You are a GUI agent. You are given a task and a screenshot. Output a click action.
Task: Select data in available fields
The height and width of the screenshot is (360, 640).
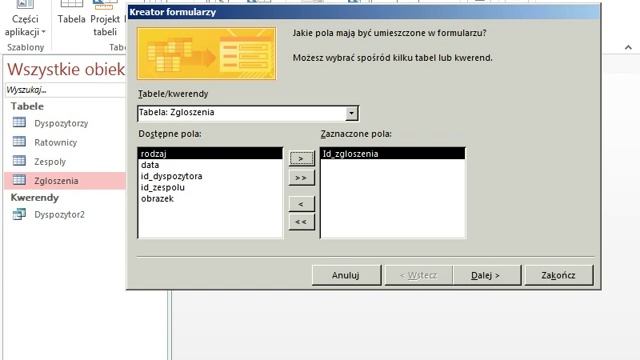(x=211, y=165)
